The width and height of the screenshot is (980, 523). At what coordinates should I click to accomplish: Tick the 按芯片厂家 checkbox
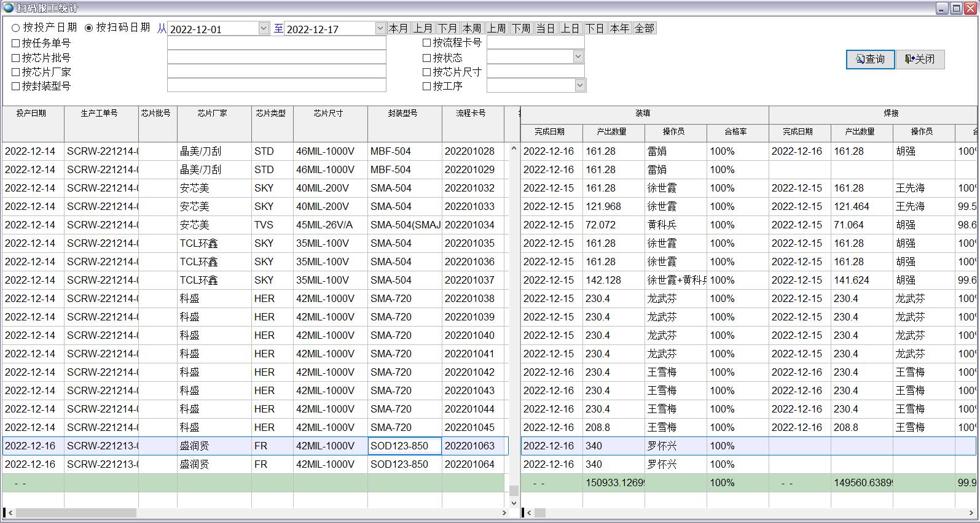[16, 72]
